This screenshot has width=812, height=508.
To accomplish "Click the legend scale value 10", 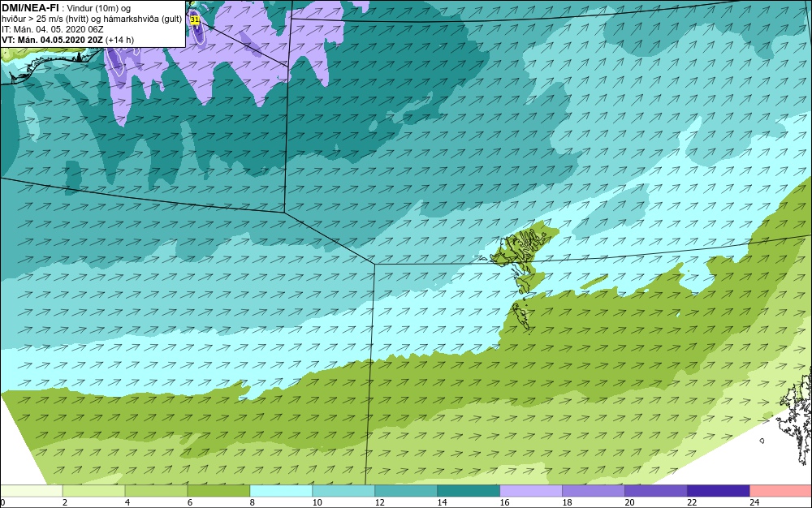I will (317, 502).
